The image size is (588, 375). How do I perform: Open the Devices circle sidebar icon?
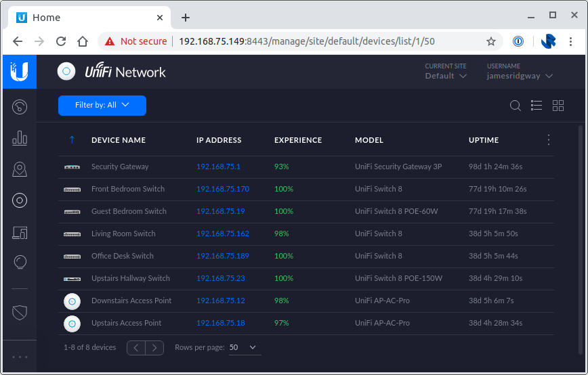[x=20, y=200]
